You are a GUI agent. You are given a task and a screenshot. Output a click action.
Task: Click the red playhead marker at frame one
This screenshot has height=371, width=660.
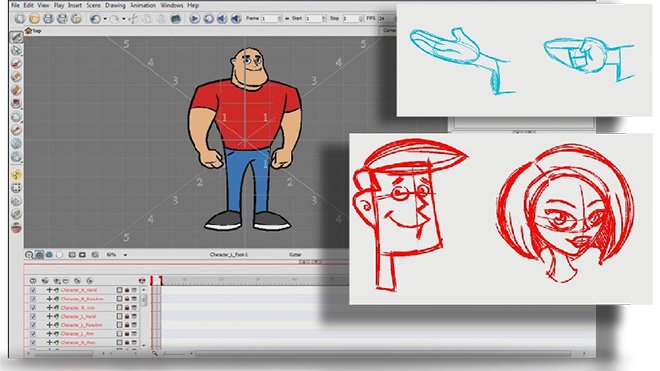click(x=156, y=280)
